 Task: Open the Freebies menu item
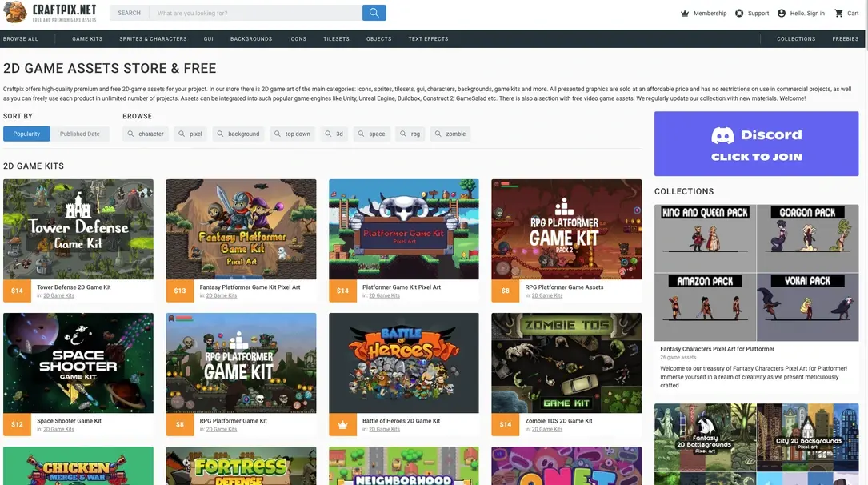(x=845, y=39)
